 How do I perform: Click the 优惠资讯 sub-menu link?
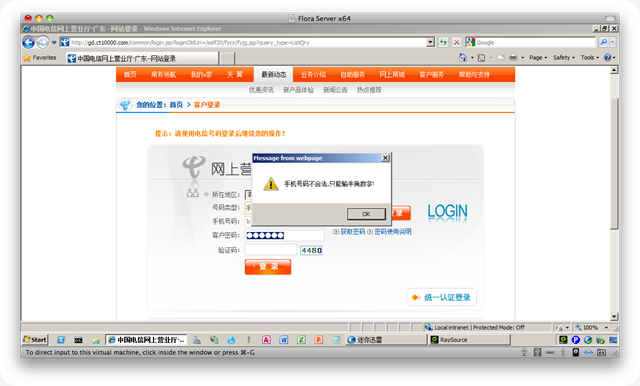(x=261, y=90)
